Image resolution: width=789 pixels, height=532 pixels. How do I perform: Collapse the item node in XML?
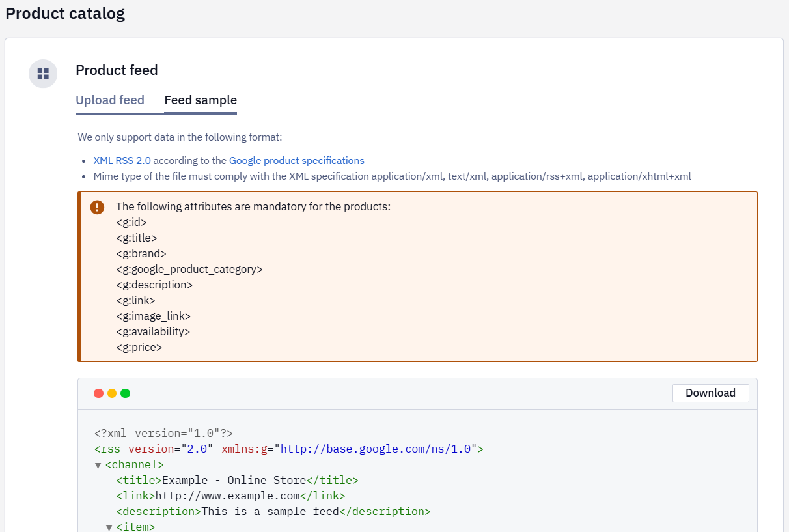tap(109, 527)
